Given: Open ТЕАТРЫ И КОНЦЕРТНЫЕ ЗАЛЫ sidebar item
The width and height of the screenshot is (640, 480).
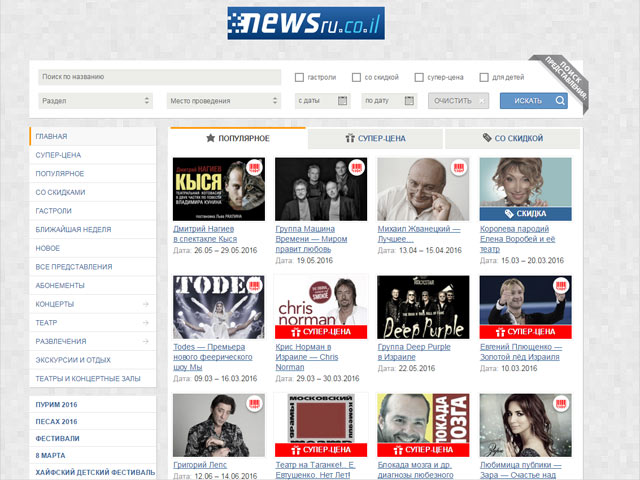Looking at the screenshot, I should (x=93, y=379).
